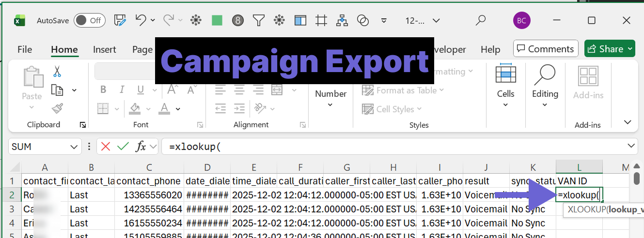This screenshot has height=238, width=644.
Task: Switch to the Help tab
Action: 490,49
